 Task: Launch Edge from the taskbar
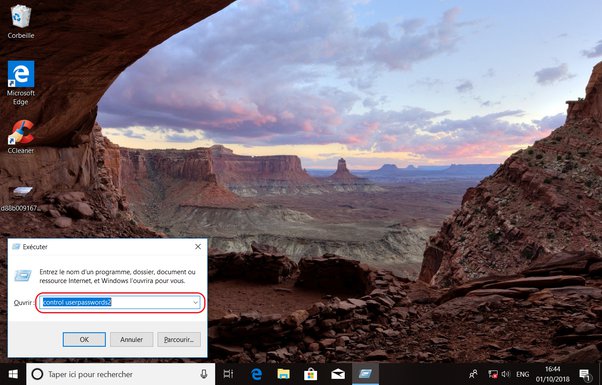point(256,374)
